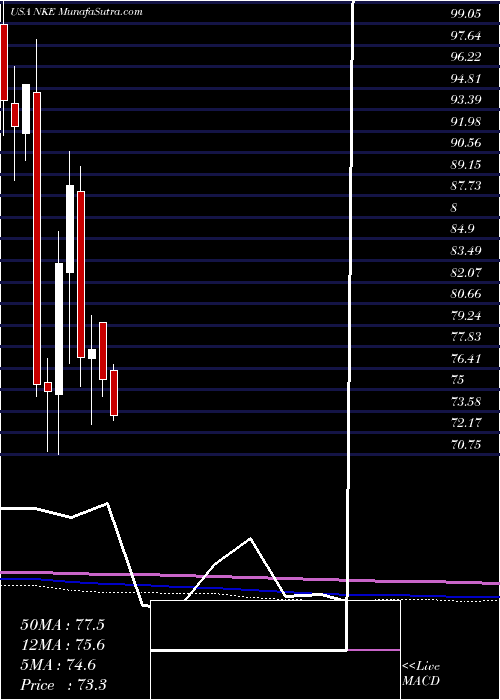This screenshot has width=500, height=700.
Task: Select the 90.56 price axis label
Action: coord(466,143)
